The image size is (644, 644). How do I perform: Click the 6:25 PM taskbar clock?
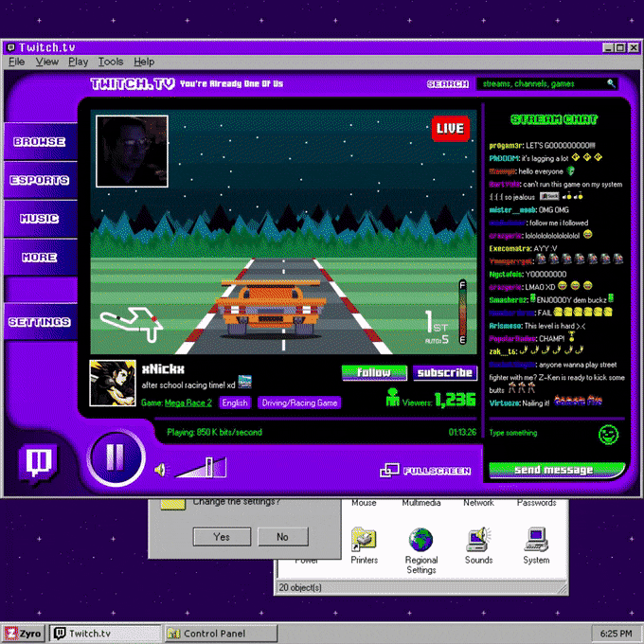click(616, 634)
